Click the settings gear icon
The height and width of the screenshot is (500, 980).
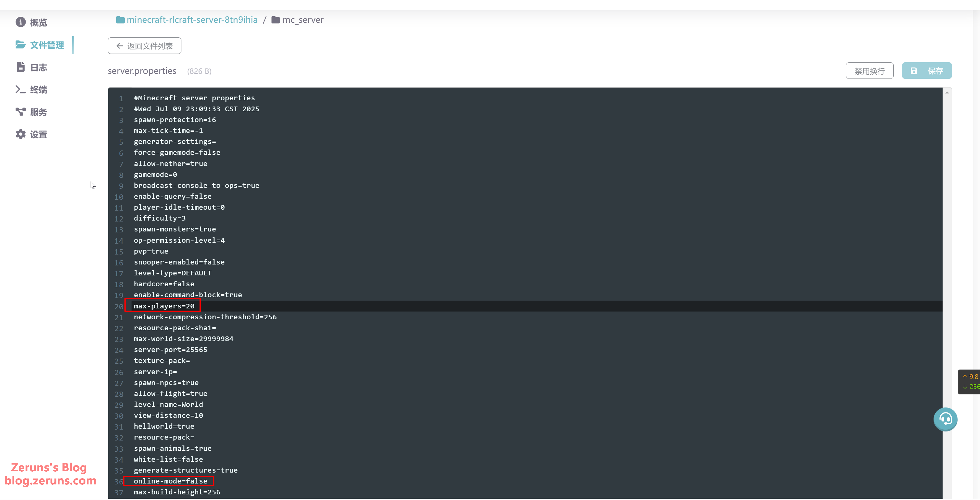(21, 134)
